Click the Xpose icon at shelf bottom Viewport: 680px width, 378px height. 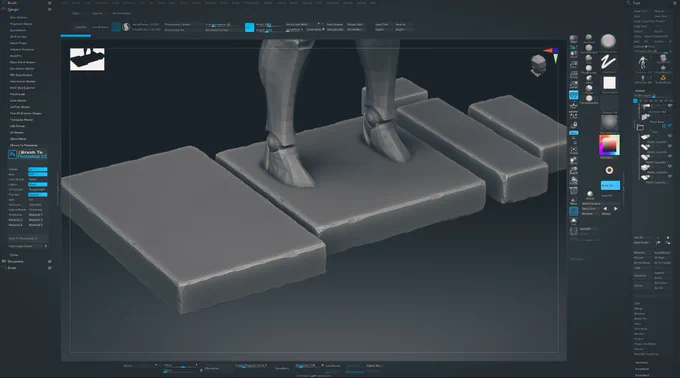573,231
